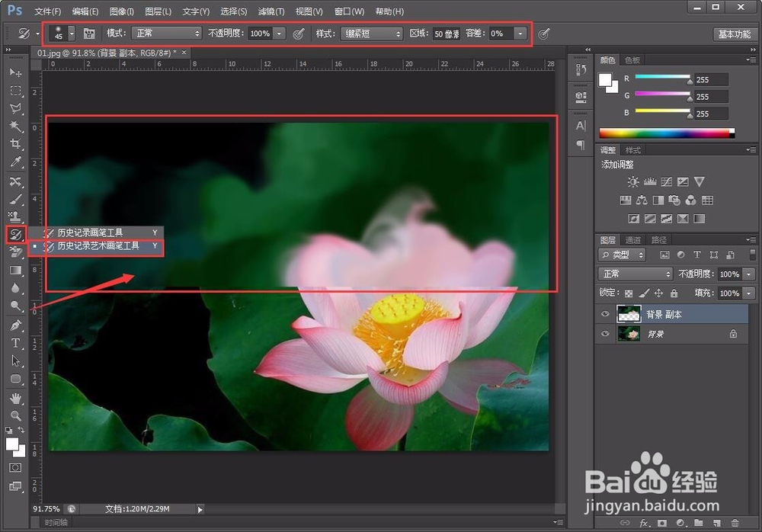Hide the 背景 layer
762x532 pixels.
(605, 333)
